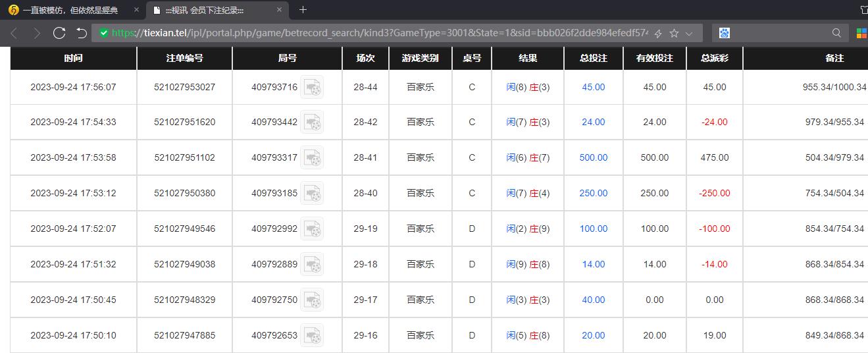This screenshot has width=868, height=353.
Task: Click the 45.00 total bet link
Action: (593, 87)
